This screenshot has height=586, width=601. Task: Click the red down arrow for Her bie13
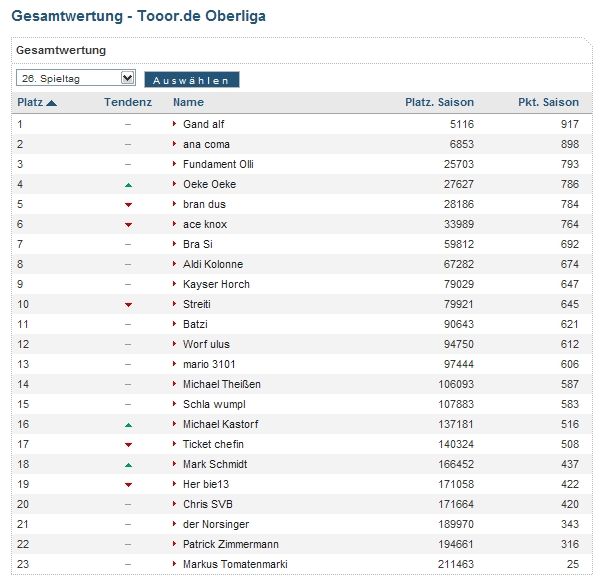[x=128, y=485]
